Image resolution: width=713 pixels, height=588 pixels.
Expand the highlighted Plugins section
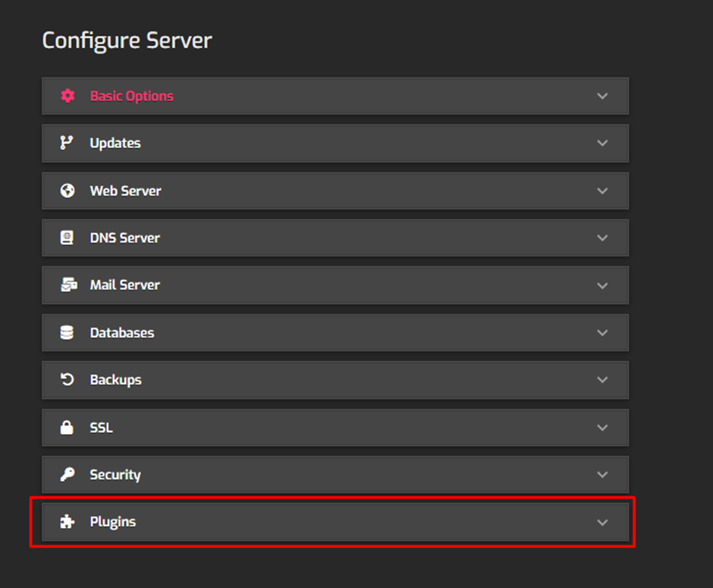click(x=602, y=521)
